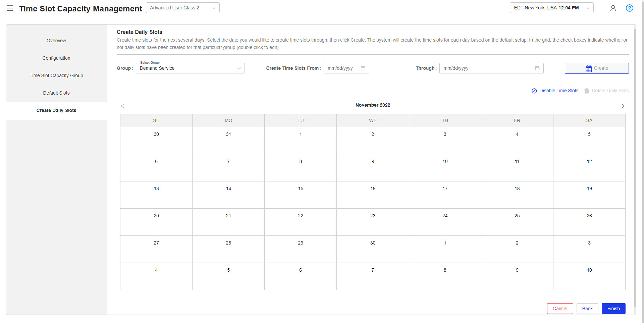Go to previous month with left chevron

coord(122,106)
